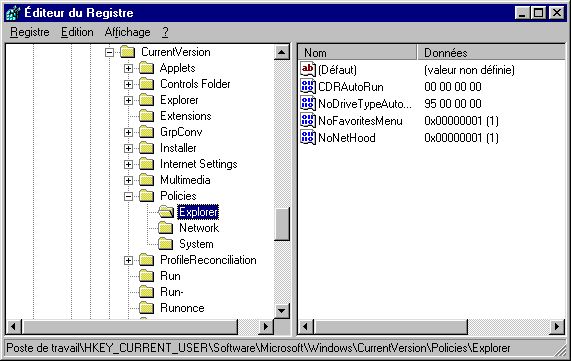Click the values pane scroll left arrow
Screen dimensions: 571x361
pyautogui.click(x=306, y=327)
